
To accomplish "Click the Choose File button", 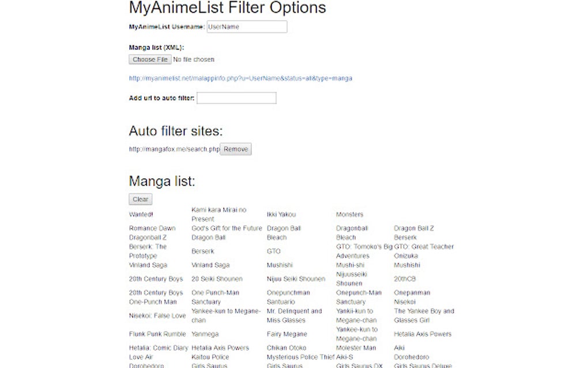I will (149, 59).
